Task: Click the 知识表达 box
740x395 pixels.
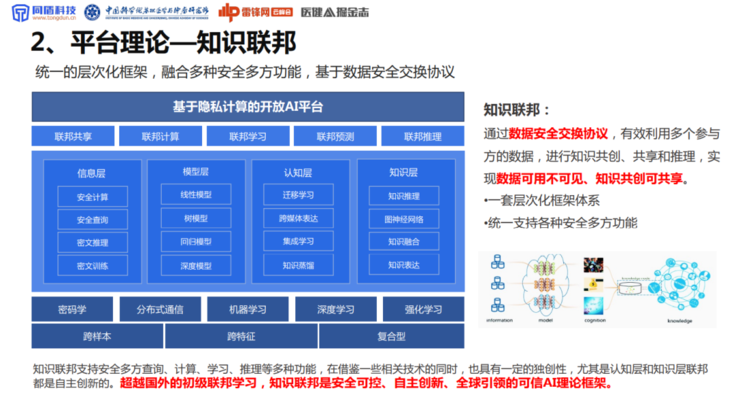Action: (404, 265)
